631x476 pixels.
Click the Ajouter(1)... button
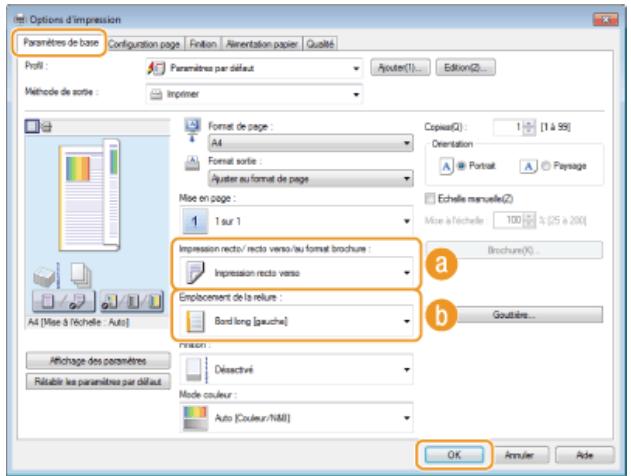400,68
